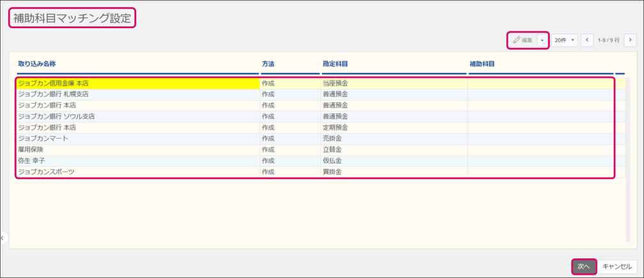The image size is (644, 278).
Task: Pick the 雇用保険 row
Action: (x=32, y=150)
